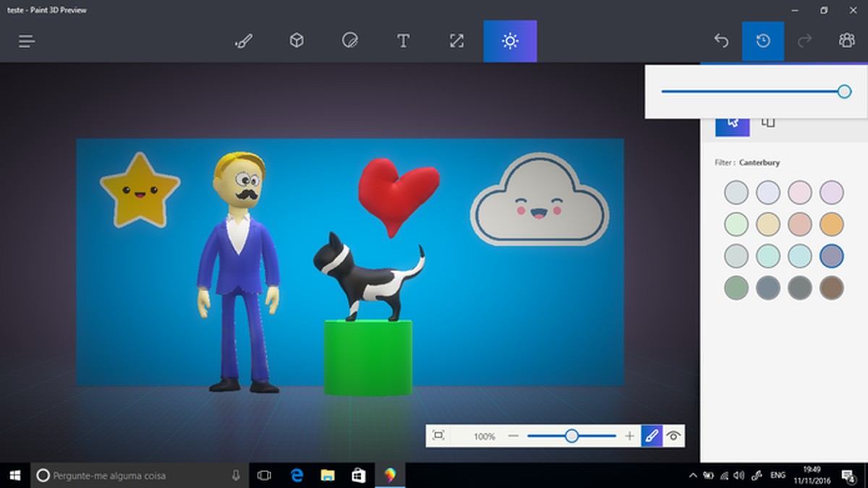The height and width of the screenshot is (488, 868).
Task: Open the Effects lighting panel
Action: [x=510, y=41]
